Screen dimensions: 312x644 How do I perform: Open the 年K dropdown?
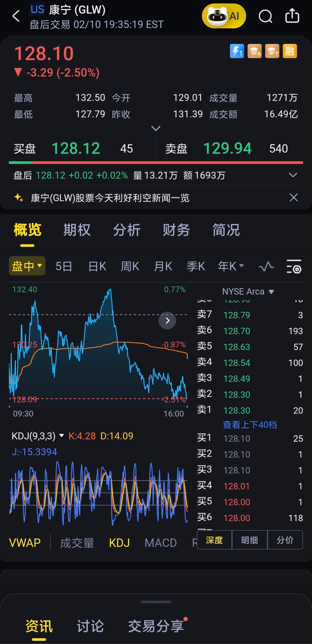click(x=231, y=266)
